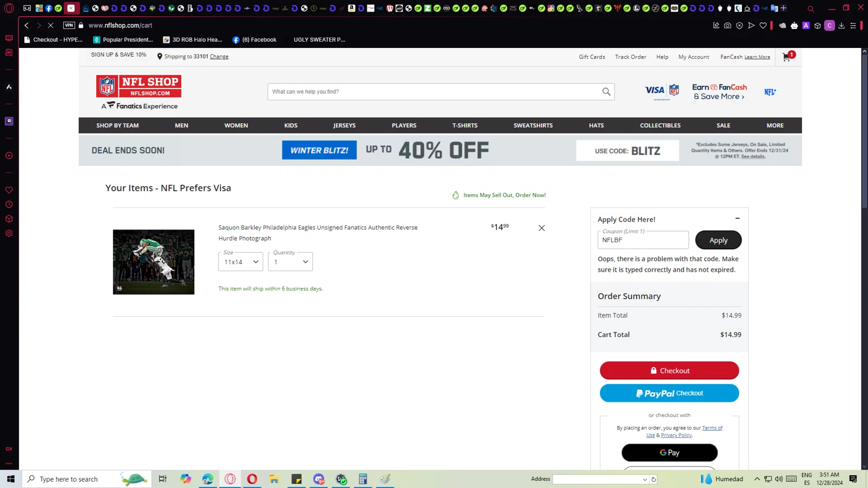868x488 pixels.
Task: Change the shipping zip code
Action: [219, 57]
